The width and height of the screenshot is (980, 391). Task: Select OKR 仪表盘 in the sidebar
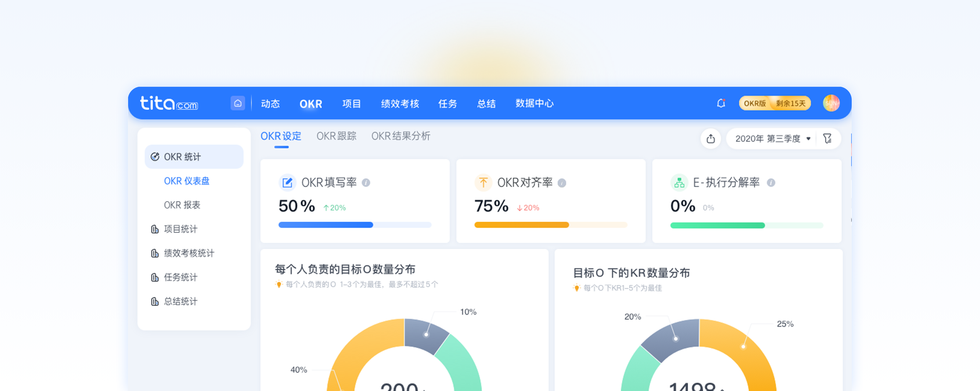[187, 181]
